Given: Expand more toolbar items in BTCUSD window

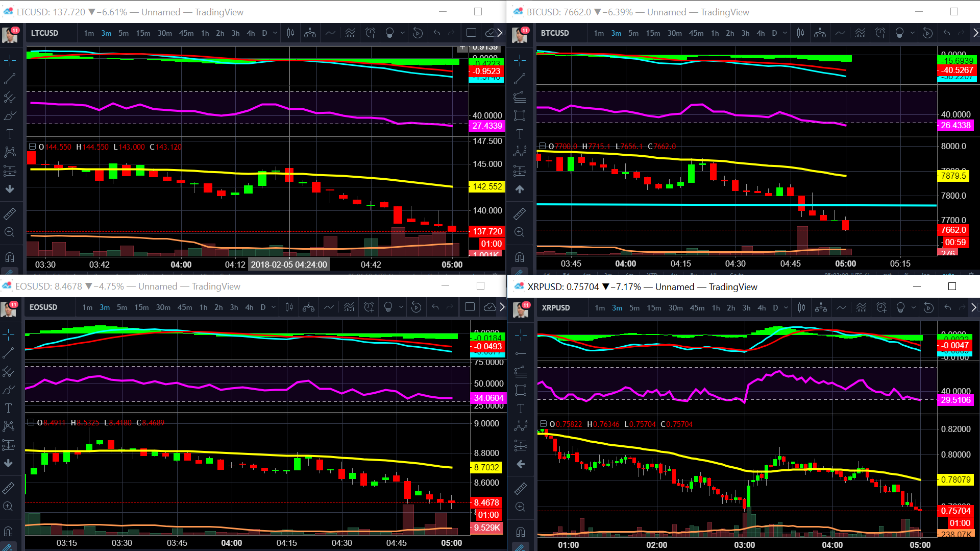Looking at the screenshot, I should (x=975, y=33).
